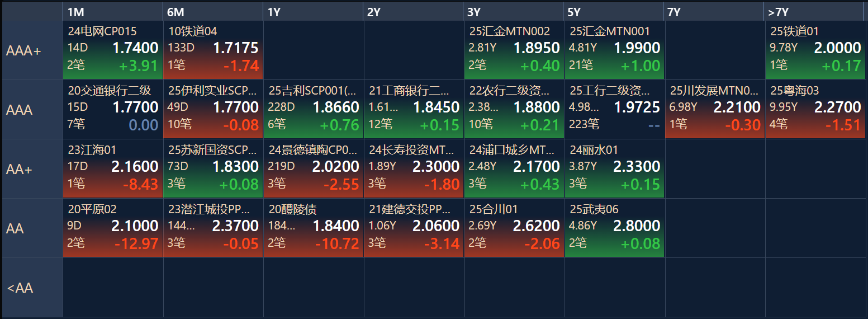Open the 20交通银行二级 bond cell
This screenshot has height=319, width=868.
[x=113, y=110]
